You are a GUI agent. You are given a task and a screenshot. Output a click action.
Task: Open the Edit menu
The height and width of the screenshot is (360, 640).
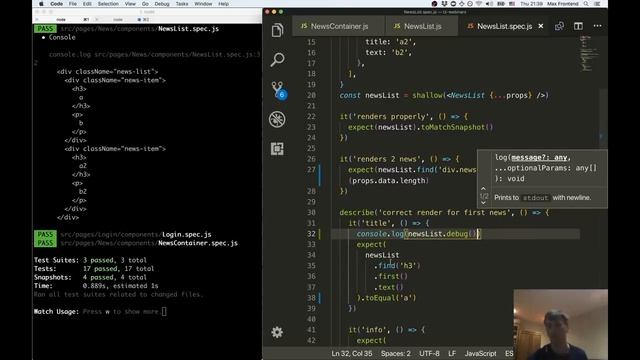point(87,4)
